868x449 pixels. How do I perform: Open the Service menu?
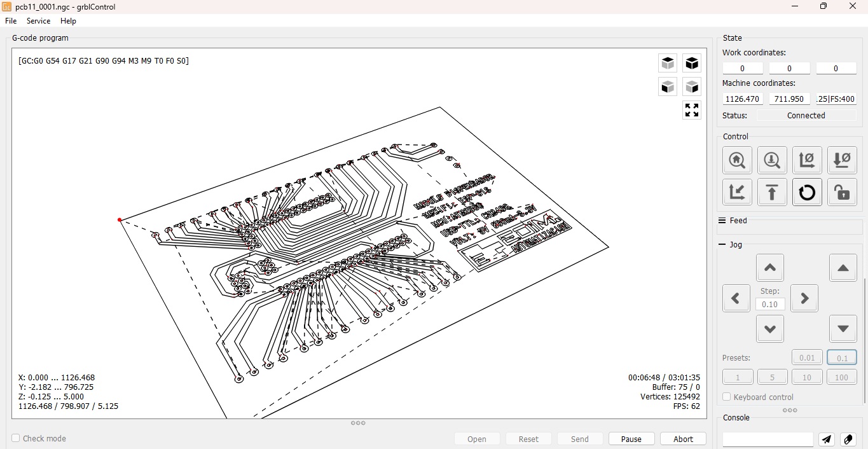pyautogui.click(x=38, y=20)
